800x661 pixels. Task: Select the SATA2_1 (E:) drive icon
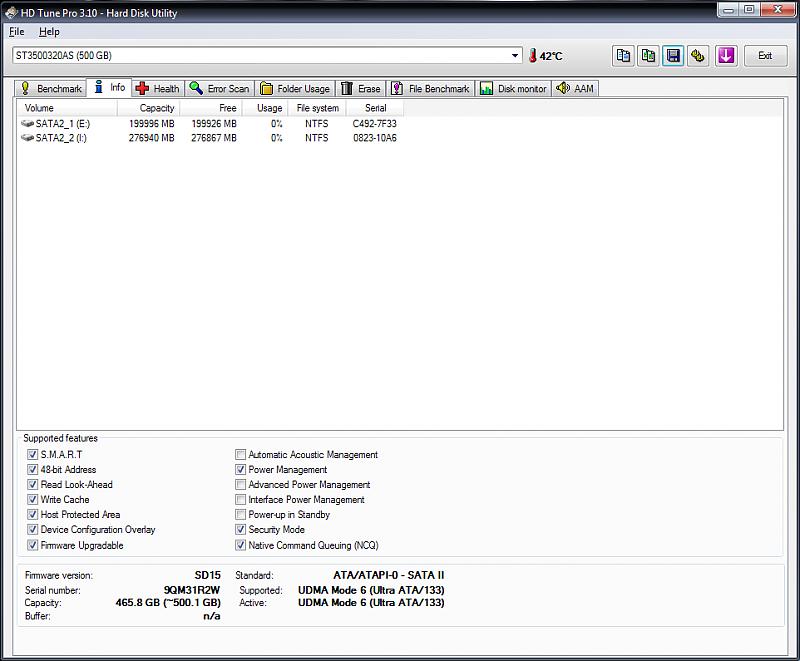click(x=28, y=123)
